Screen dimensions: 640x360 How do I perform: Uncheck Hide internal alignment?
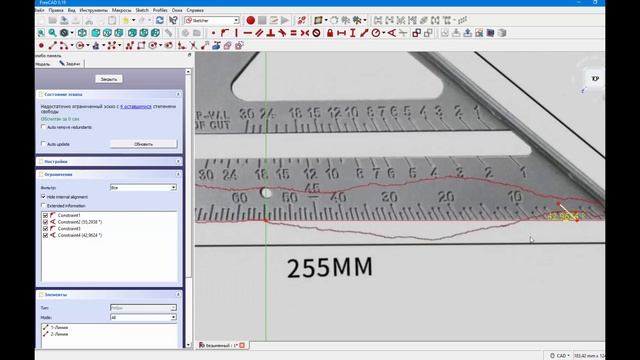click(x=44, y=197)
